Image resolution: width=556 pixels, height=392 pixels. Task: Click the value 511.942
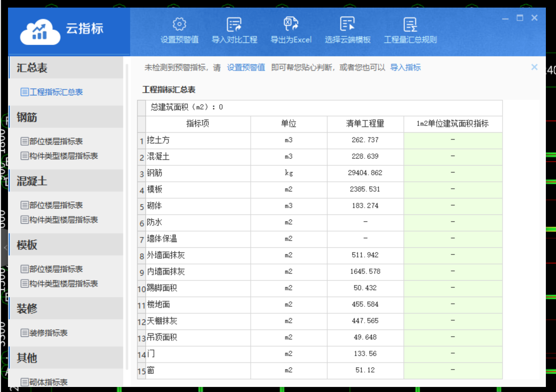[365, 255]
